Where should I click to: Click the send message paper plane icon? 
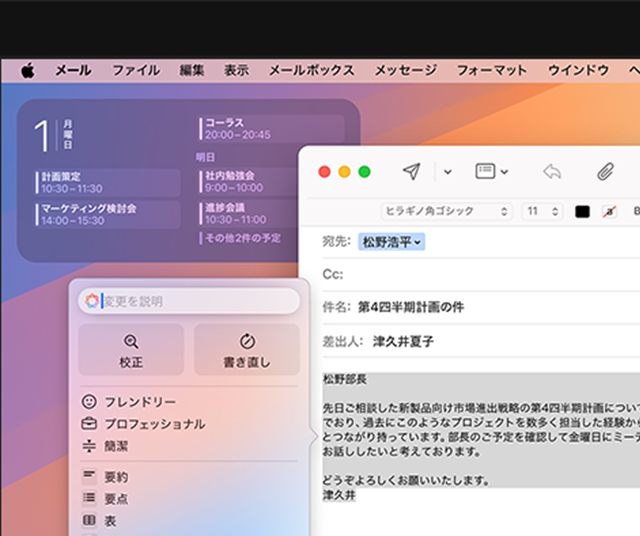(411, 171)
